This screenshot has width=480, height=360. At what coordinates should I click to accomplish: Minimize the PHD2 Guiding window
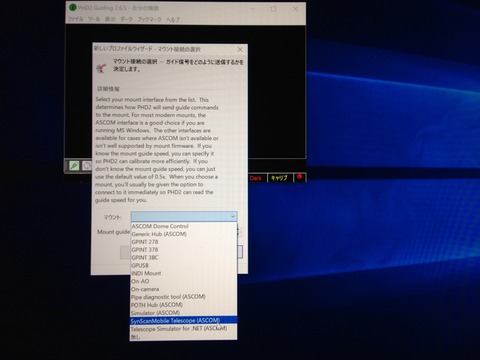[x=252, y=9]
